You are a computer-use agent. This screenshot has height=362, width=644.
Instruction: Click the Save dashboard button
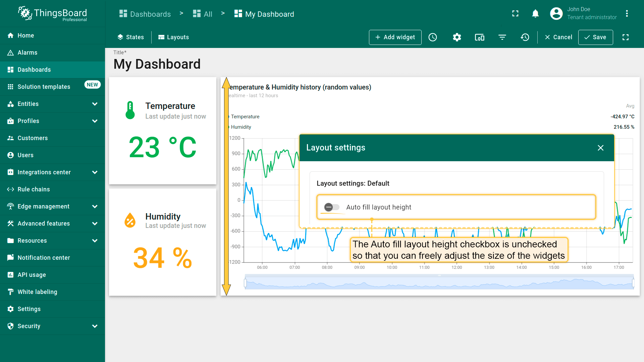pos(595,37)
